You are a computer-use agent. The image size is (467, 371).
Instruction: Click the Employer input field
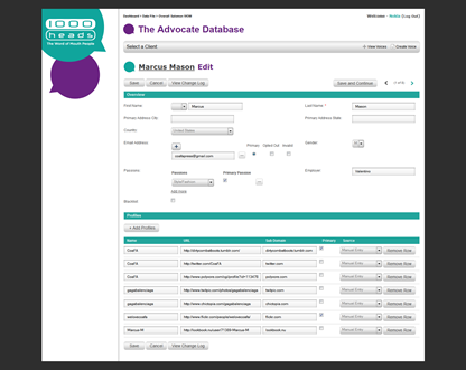coord(384,172)
